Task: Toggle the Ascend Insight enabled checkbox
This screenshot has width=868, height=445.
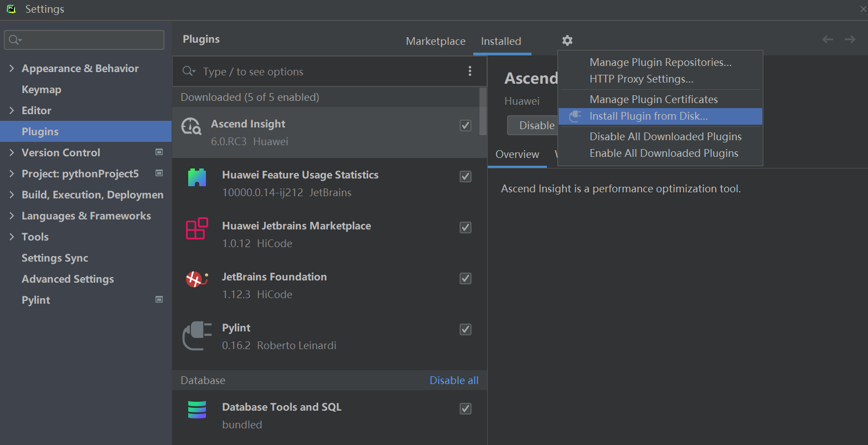Action: click(466, 125)
